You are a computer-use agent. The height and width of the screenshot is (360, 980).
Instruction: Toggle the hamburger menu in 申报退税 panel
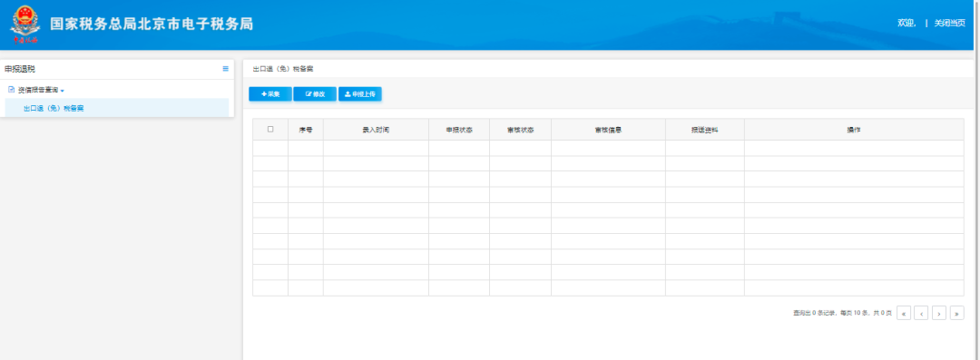coord(226,69)
